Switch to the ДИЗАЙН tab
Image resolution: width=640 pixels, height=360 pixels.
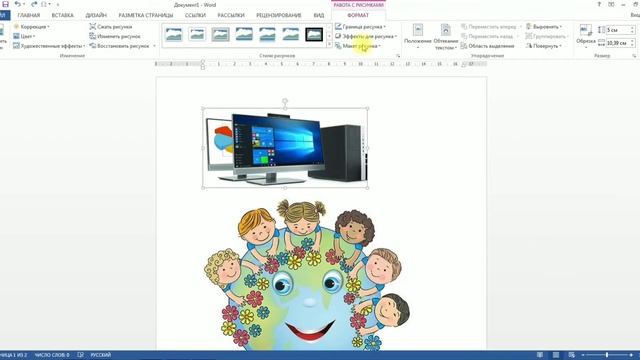[x=96, y=15]
